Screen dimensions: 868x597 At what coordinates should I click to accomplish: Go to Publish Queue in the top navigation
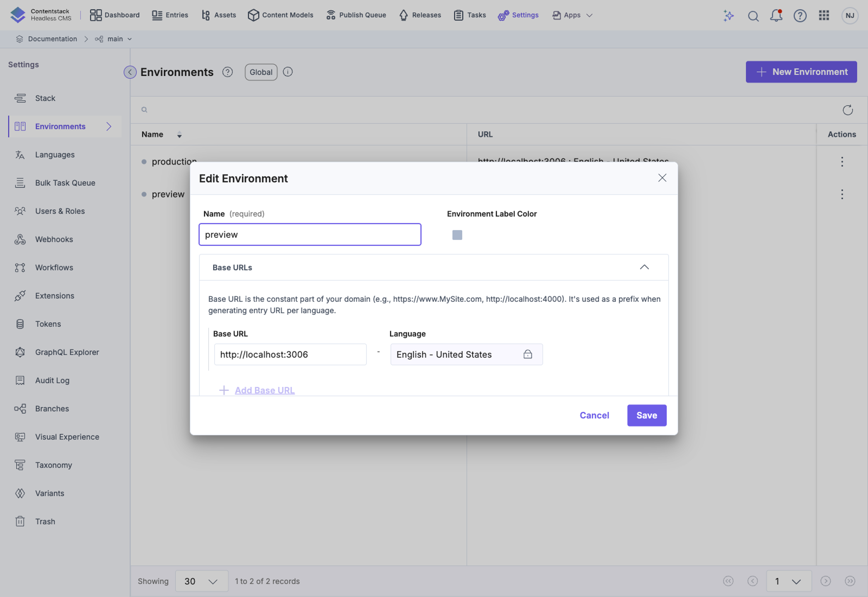coord(356,15)
